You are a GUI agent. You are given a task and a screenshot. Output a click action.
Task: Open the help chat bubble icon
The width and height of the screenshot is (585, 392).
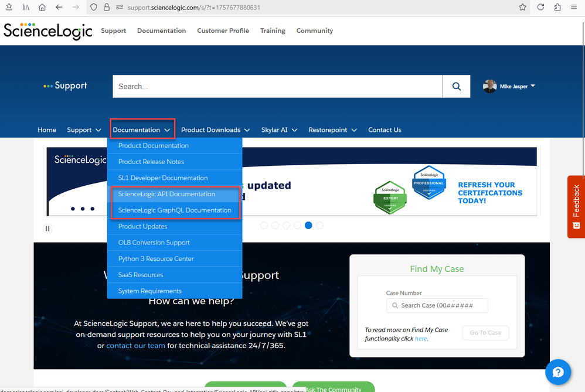coord(557,372)
